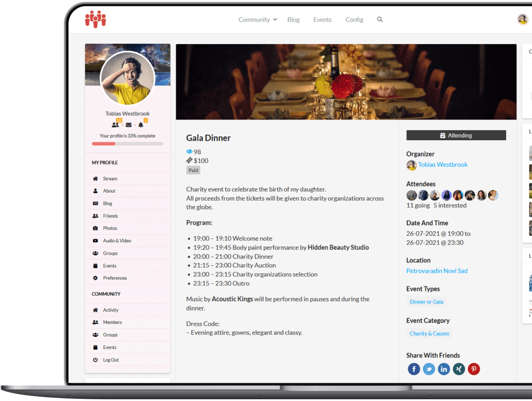This screenshot has width=532, height=401.
Task: Open Activity in the Community menu
Action: (128, 310)
